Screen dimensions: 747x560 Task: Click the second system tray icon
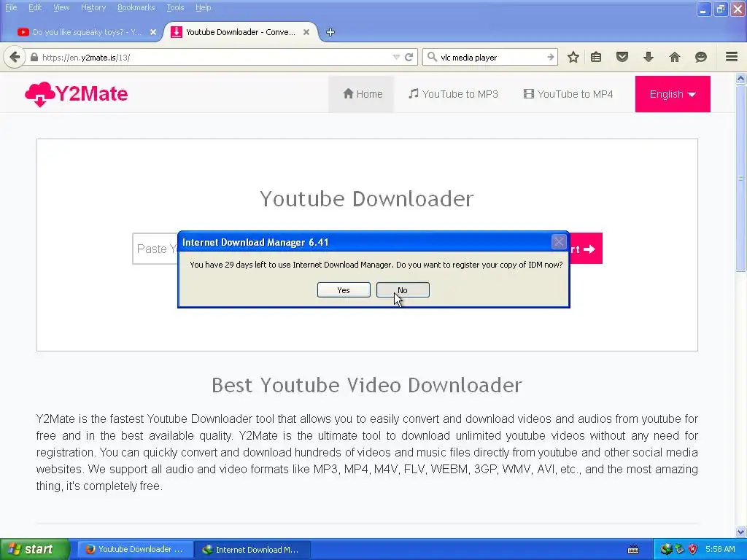click(x=679, y=550)
